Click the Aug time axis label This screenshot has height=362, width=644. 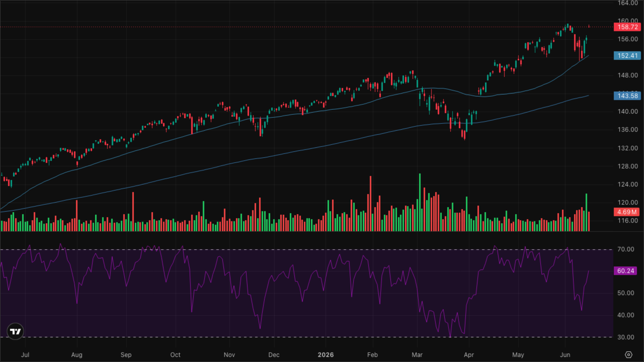[77, 355]
